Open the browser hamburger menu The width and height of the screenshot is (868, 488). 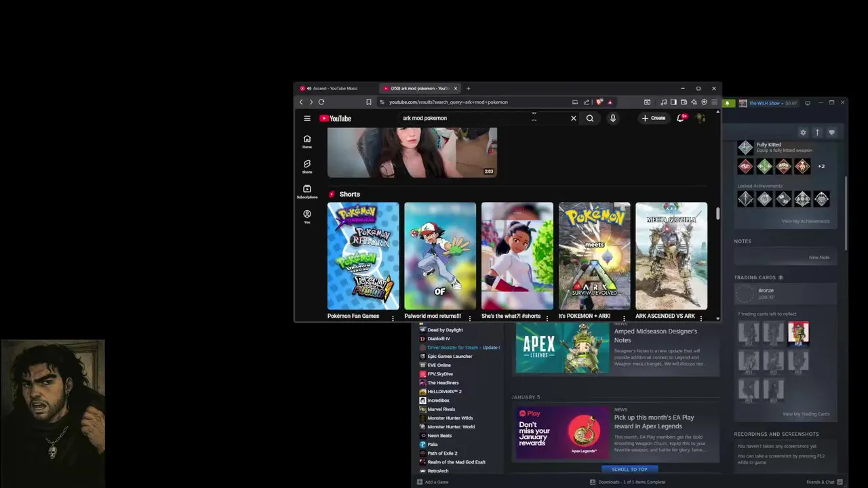714,102
